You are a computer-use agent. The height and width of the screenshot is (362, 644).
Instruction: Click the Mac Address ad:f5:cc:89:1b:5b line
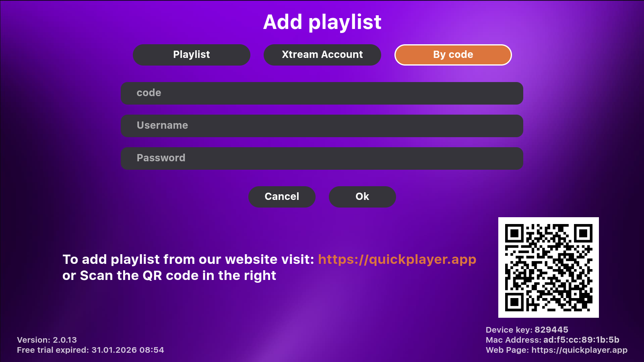pos(553,340)
